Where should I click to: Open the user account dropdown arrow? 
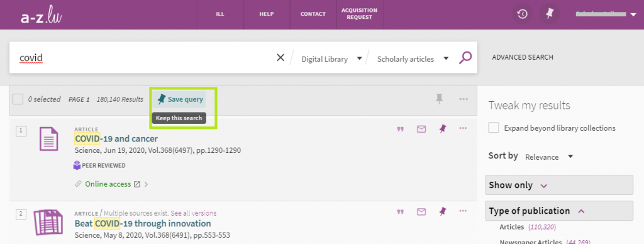click(x=633, y=15)
